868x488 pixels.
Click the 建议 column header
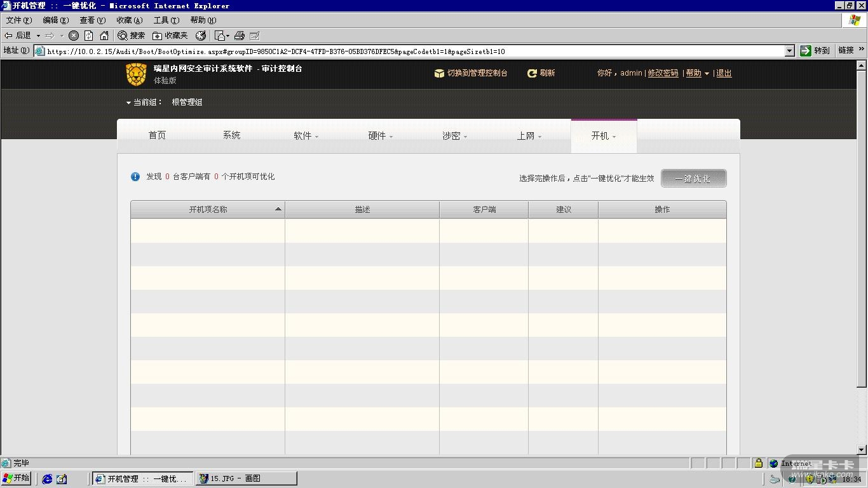[x=564, y=210]
